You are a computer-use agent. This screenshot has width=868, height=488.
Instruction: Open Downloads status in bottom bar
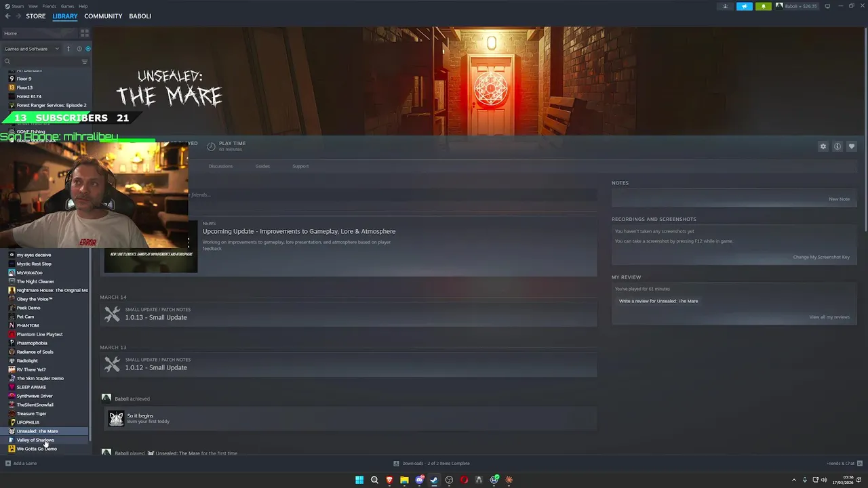pyautogui.click(x=432, y=464)
